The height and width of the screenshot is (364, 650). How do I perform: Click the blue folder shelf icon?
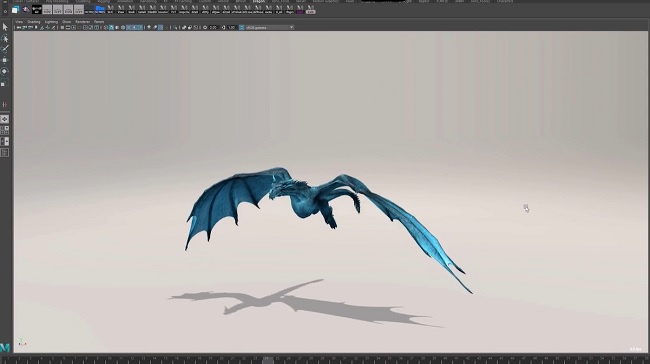[x=100, y=10]
